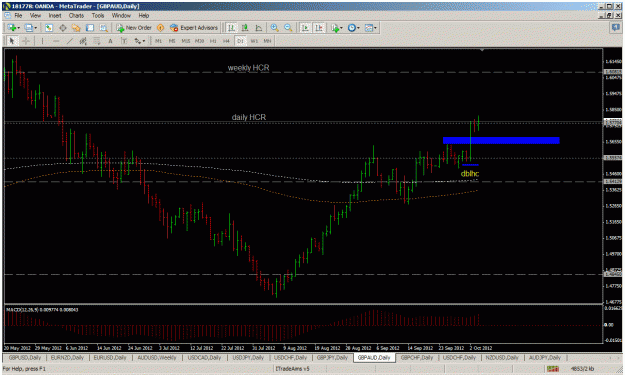
Task: Zoom in on the chart
Action: [x=274, y=27]
